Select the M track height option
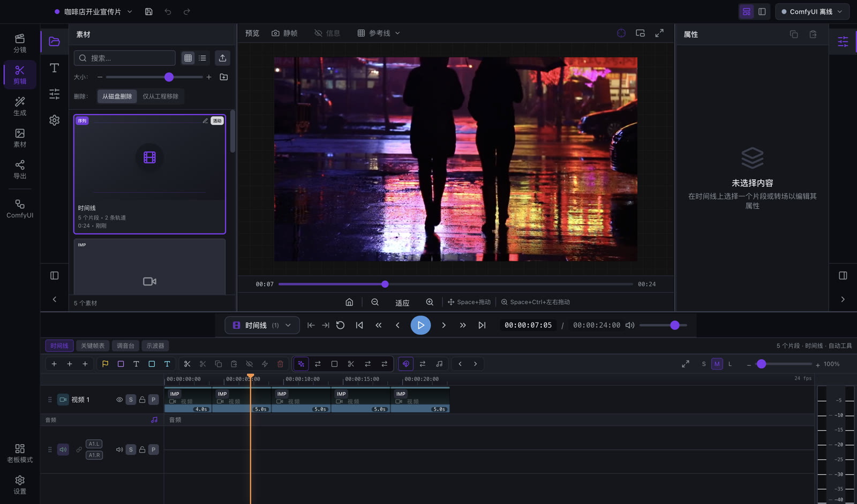 coord(717,364)
